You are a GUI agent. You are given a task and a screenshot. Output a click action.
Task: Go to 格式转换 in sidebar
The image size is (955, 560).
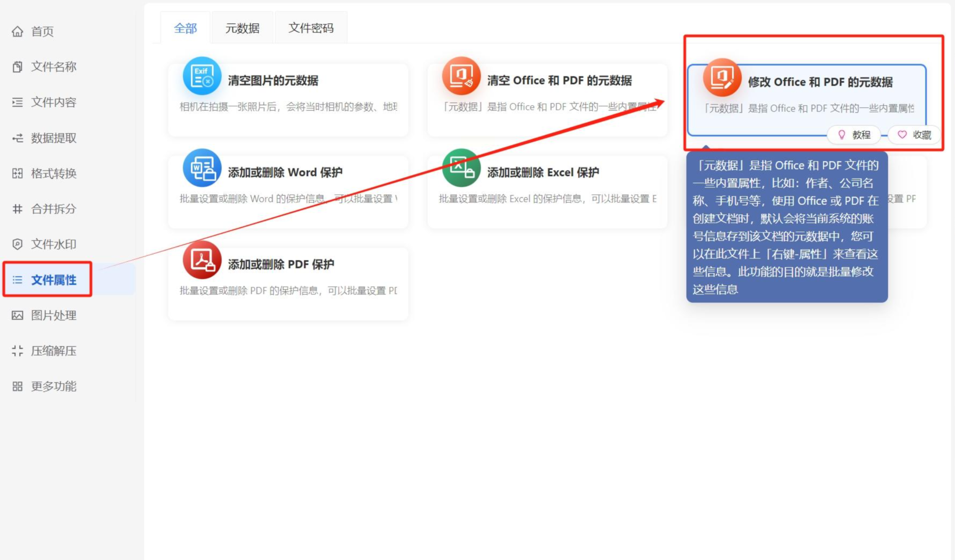click(x=53, y=173)
